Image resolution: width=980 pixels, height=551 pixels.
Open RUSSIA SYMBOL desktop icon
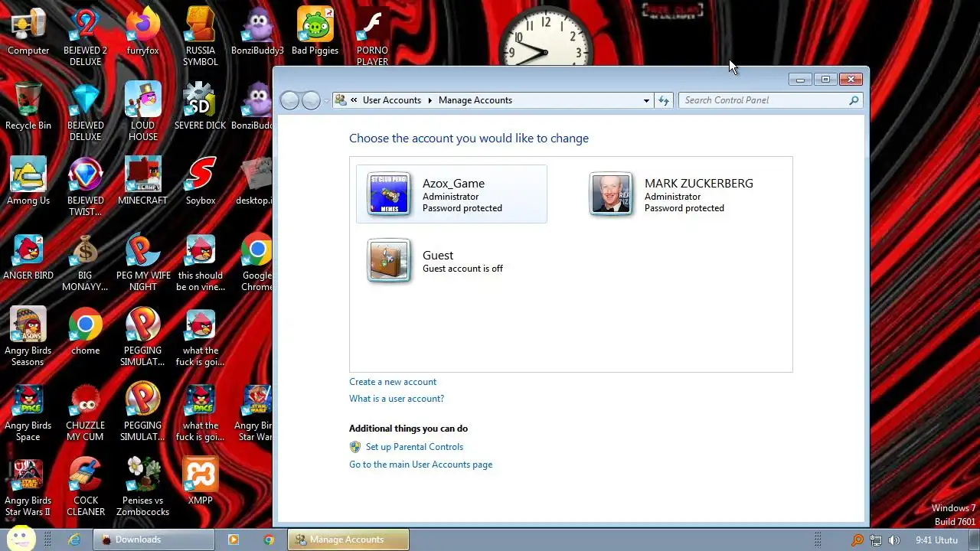201,37
